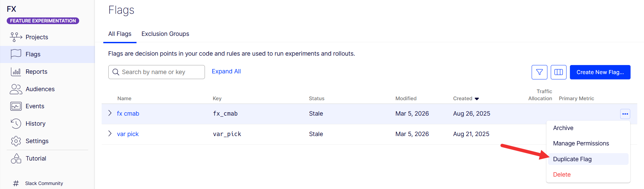Viewport: 644px width, 189px height.
Task: Click the Settings gear icon
Action: 16,141
